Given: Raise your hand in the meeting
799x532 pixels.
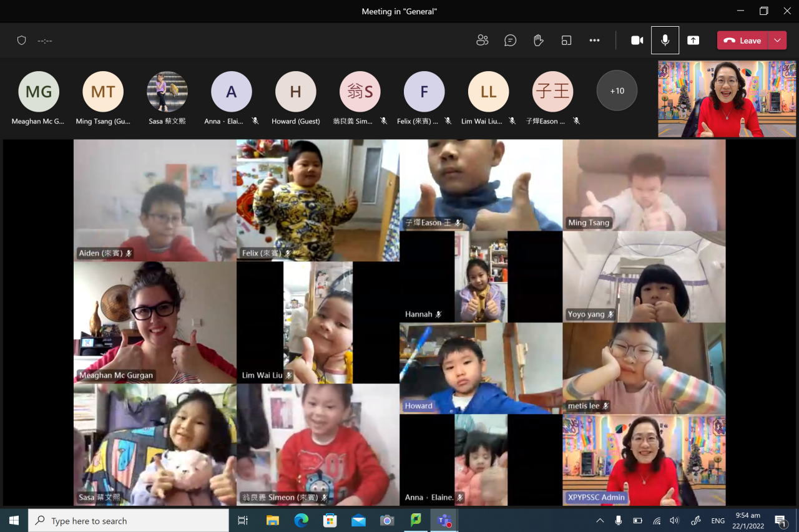Looking at the screenshot, I should click(539, 41).
